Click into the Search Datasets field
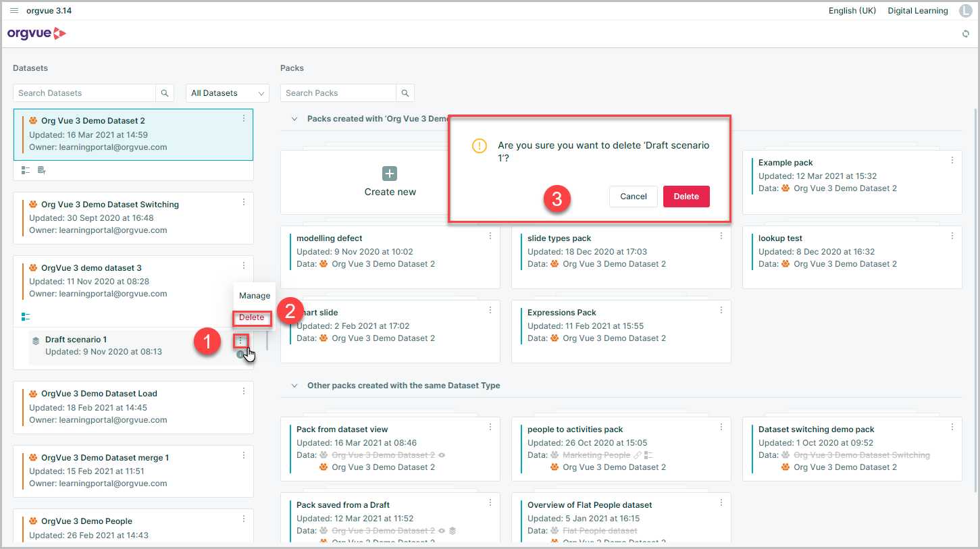 click(x=84, y=93)
